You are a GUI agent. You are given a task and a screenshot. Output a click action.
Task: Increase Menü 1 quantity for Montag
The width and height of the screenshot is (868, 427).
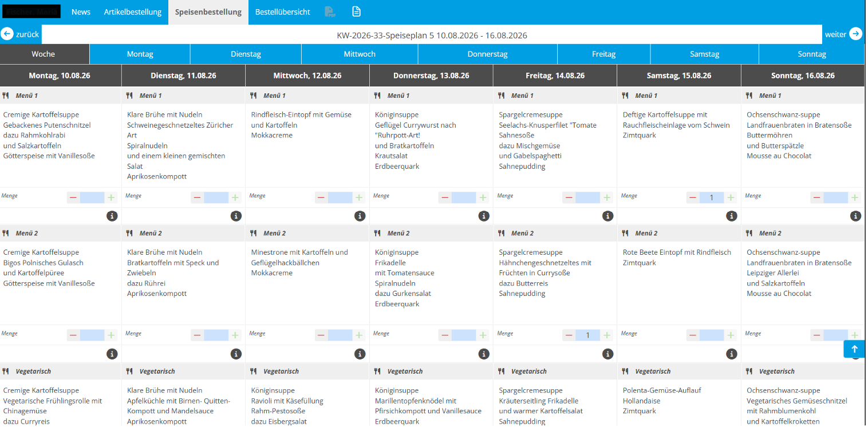pos(111,197)
